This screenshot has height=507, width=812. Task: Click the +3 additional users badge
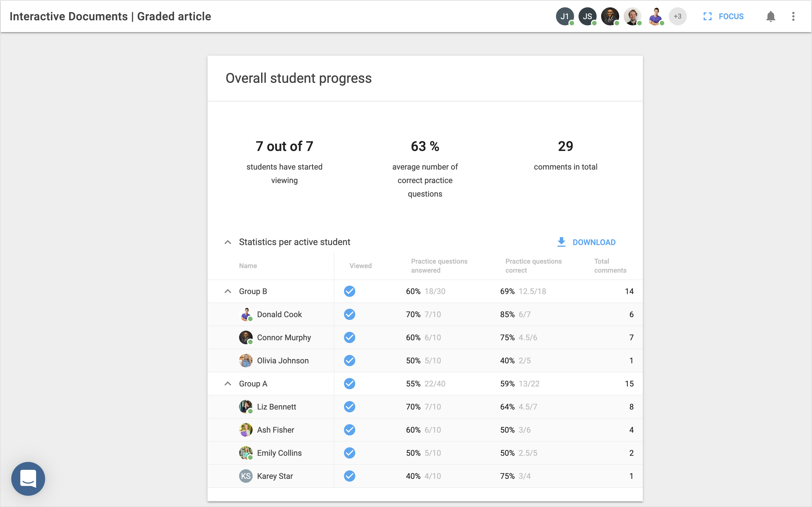[x=678, y=16]
